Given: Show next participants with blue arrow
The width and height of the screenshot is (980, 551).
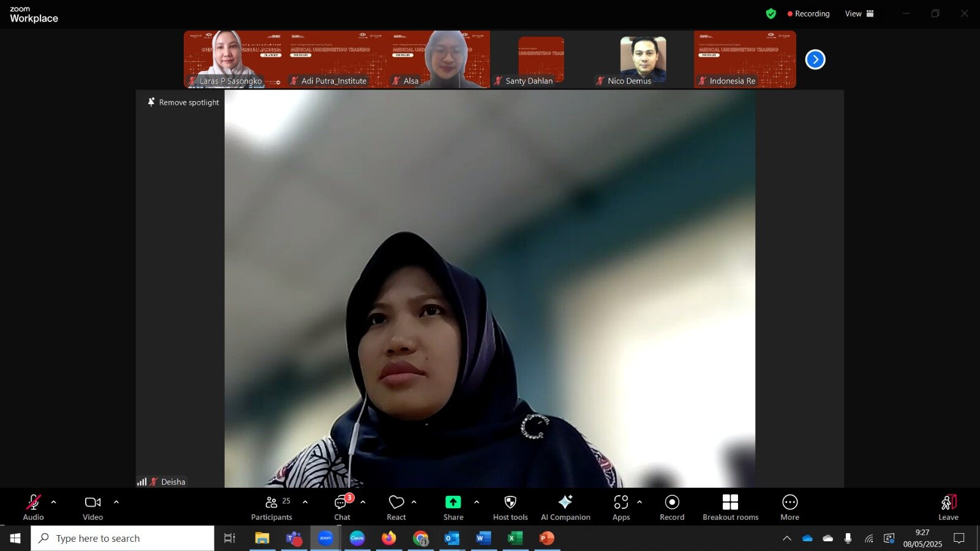Looking at the screenshot, I should pos(815,59).
